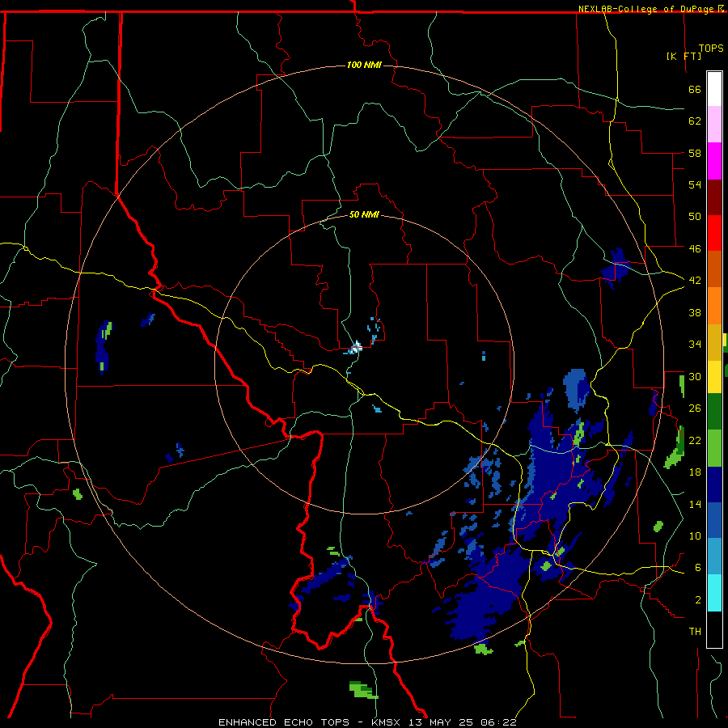The width and height of the screenshot is (728, 728).
Task: Click the magenta legend swatch
Action: click(714, 161)
